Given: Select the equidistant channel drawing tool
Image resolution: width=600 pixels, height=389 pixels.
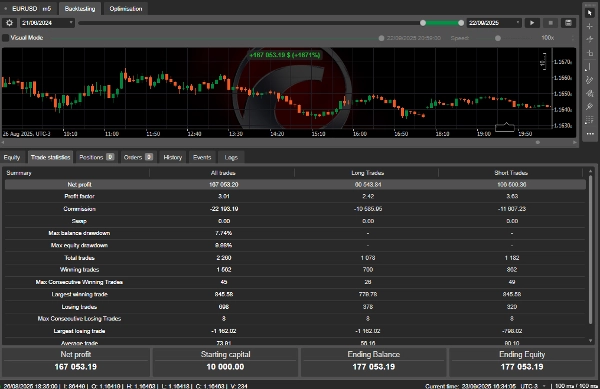Looking at the screenshot, I should [x=590, y=80].
